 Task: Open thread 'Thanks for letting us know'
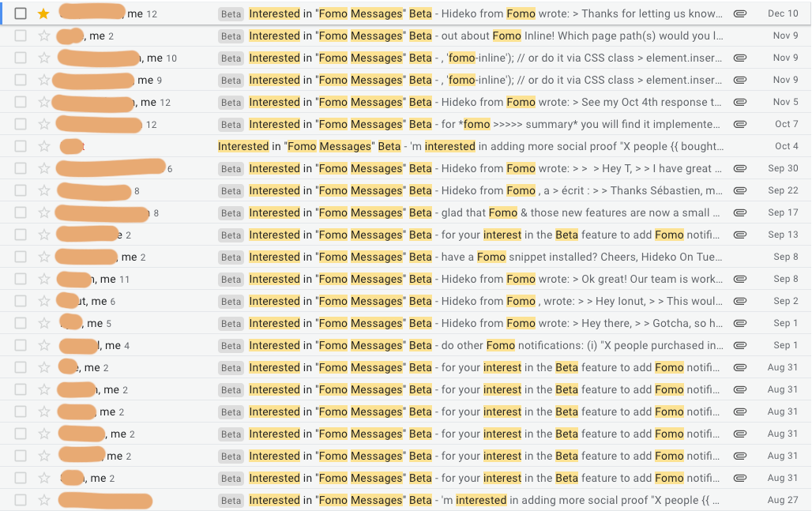point(405,13)
